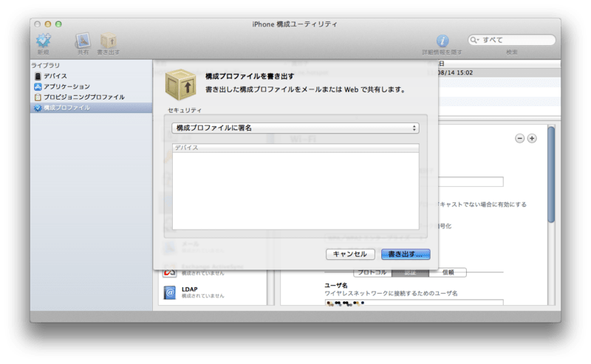Click the vertical scrollbar of the settings pane
Viewport: 591px width, 364px height.
point(551,177)
